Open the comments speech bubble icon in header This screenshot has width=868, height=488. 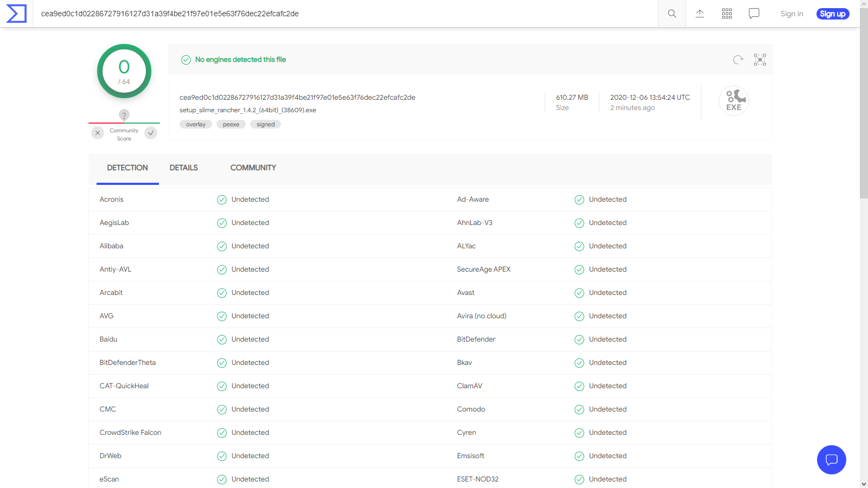754,14
